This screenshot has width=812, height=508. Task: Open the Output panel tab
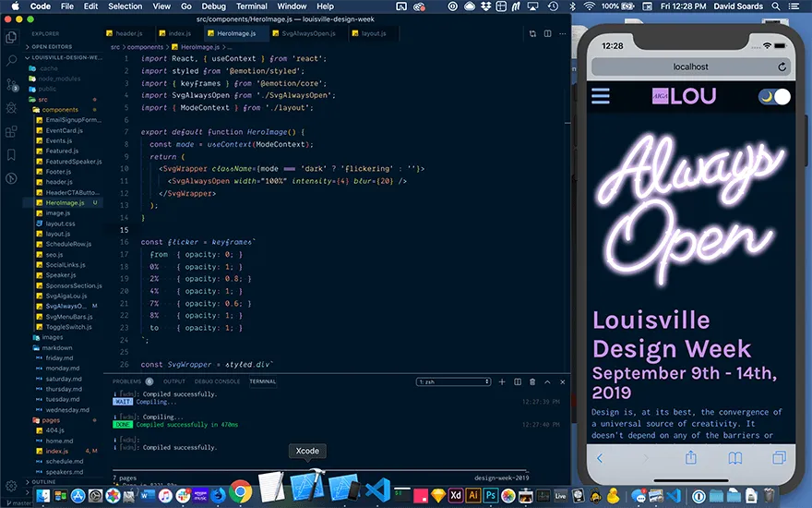174,381
